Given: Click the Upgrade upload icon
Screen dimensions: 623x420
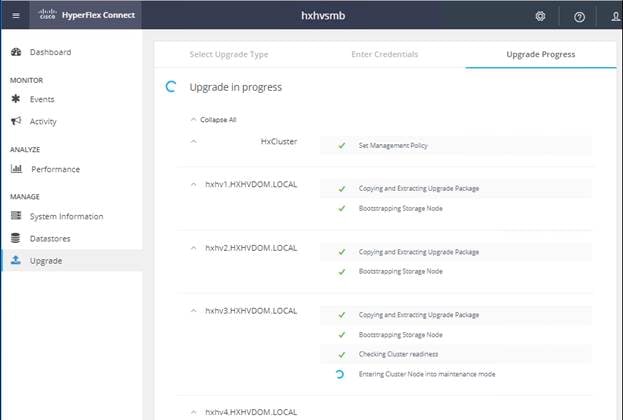Looking at the screenshot, I should click(x=15, y=260).
